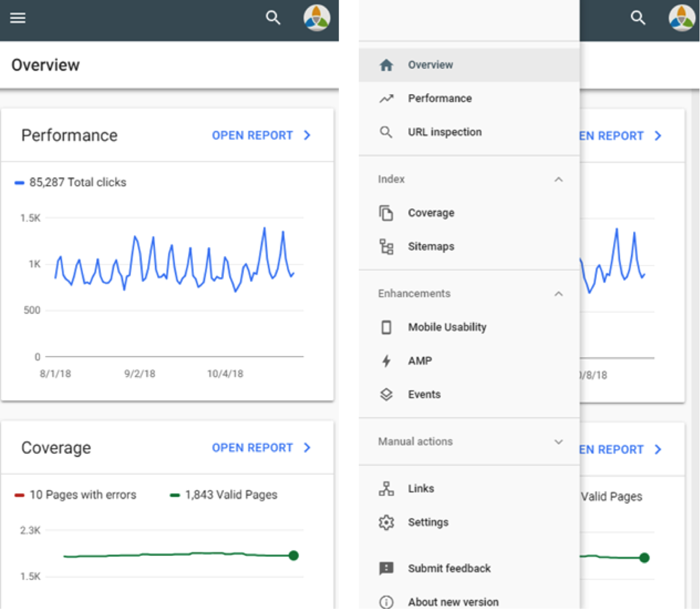
Task: Click the search icon in left screen header
Action: (x=273, y=18)
